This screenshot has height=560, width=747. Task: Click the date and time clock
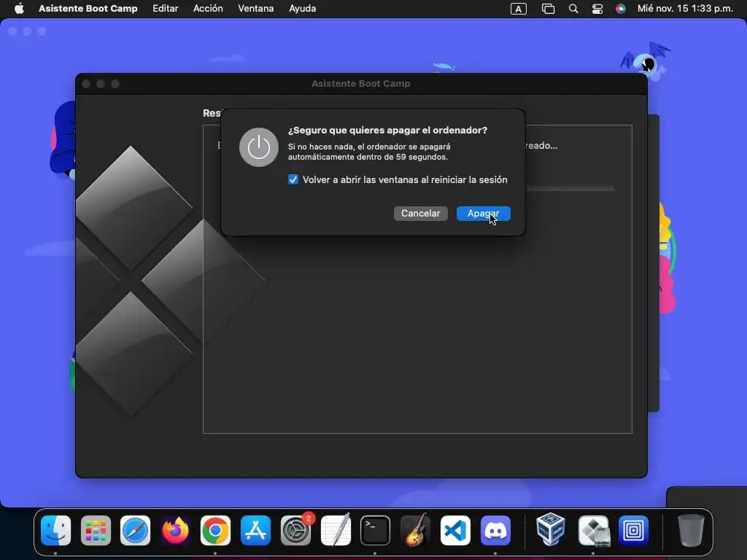685,9
